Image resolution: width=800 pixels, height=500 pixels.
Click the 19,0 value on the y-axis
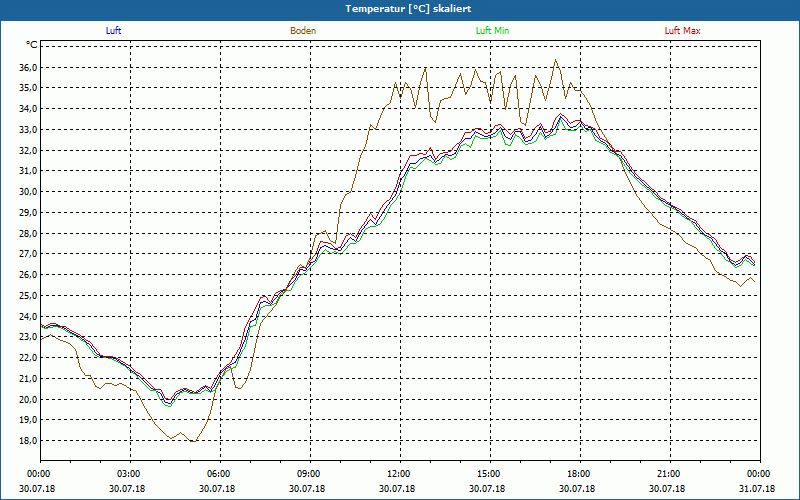[x=29, y=420]
